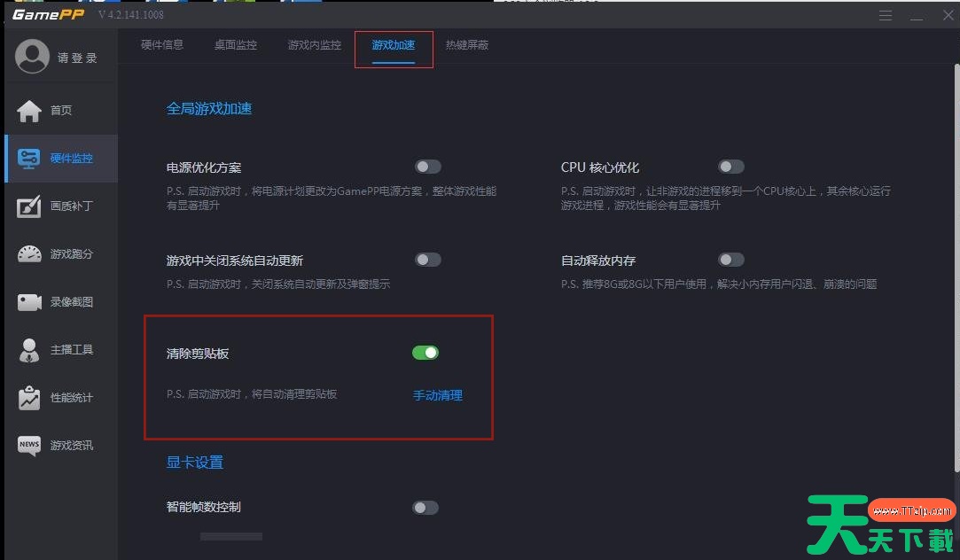Switch to the 硬件信息 tab
This screenshot has height=560, width=960.
161,44
